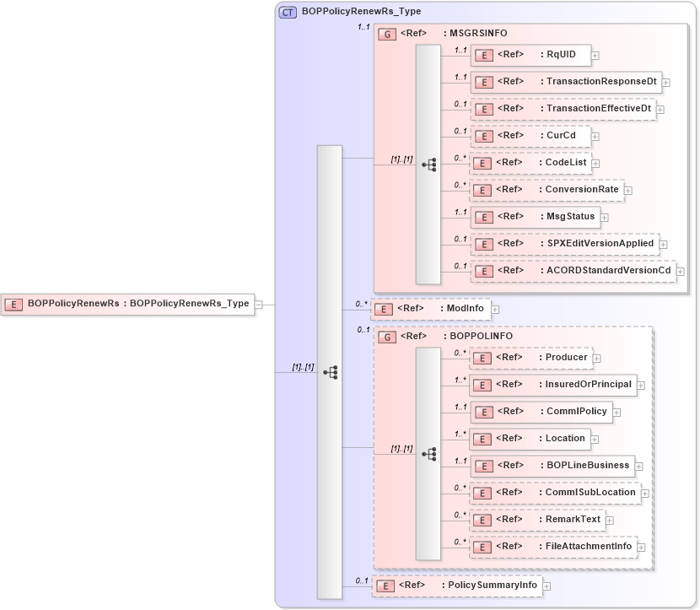The image size is (700, 610).
Task: Select the BOPPolicyRenewRs element icon
Action: (13, 304)
